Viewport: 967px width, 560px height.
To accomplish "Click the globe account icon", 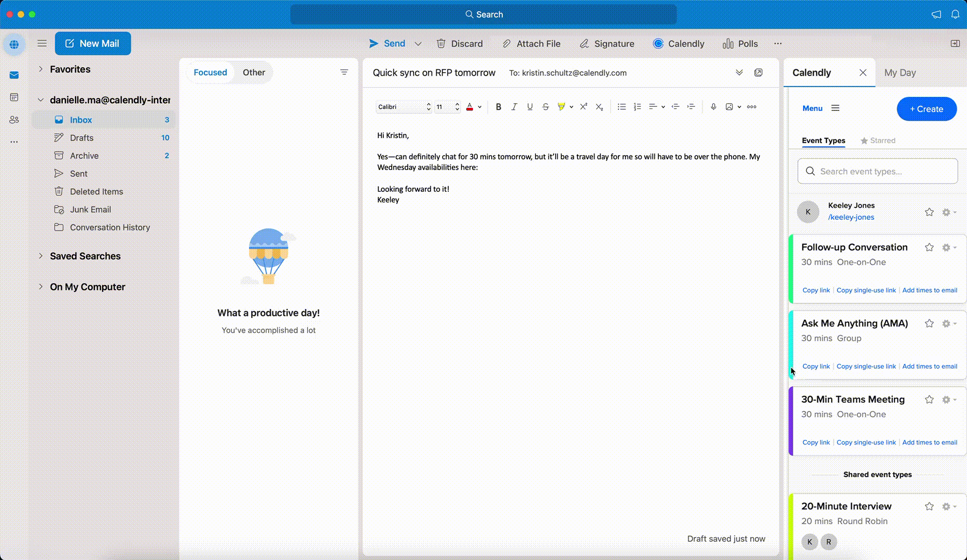I will [14, 45].
